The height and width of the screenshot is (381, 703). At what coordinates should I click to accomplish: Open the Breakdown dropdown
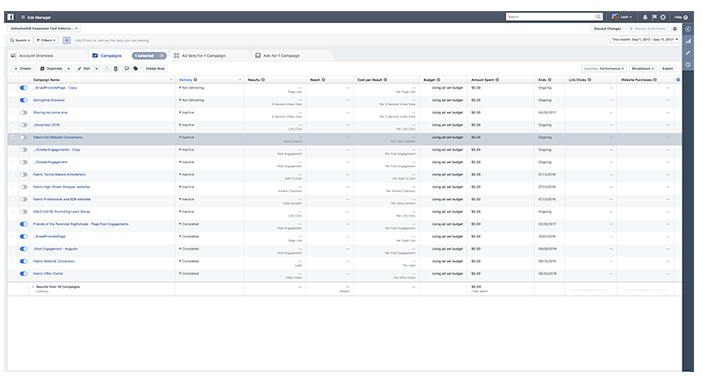tap(642, 69)
